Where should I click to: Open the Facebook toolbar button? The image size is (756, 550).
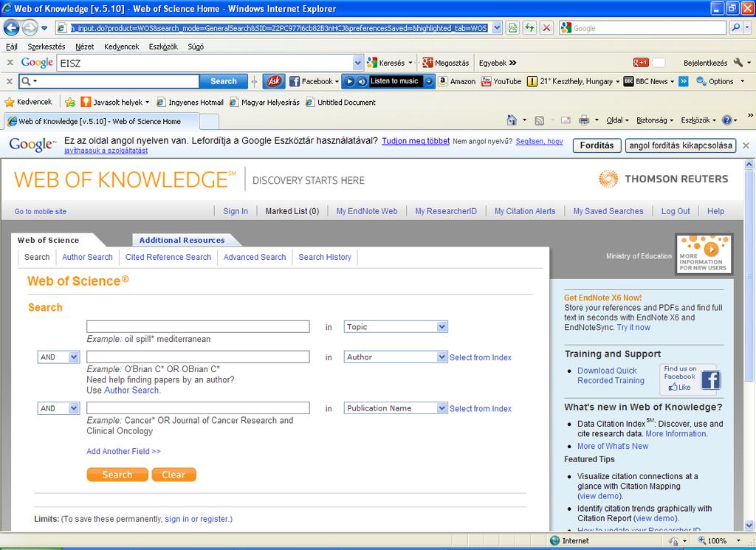313,81
